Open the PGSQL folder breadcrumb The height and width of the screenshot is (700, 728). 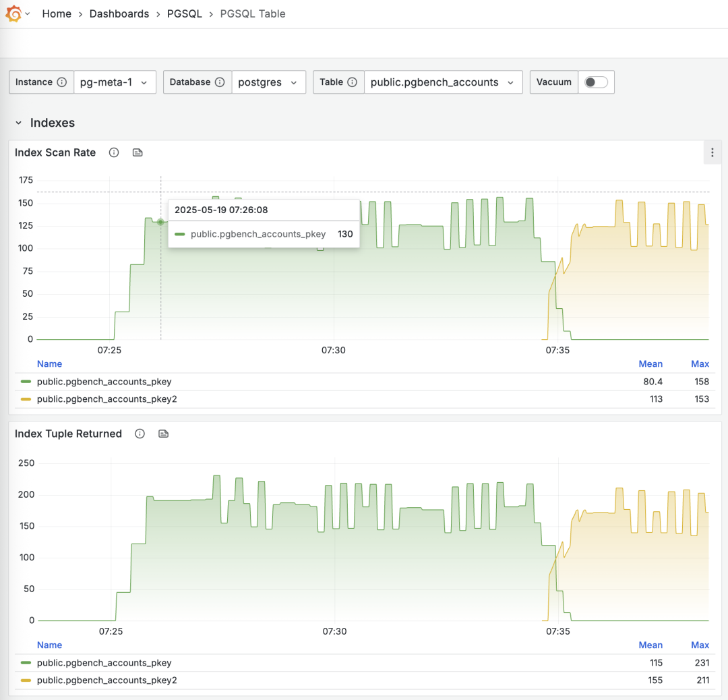coord(185,13)
